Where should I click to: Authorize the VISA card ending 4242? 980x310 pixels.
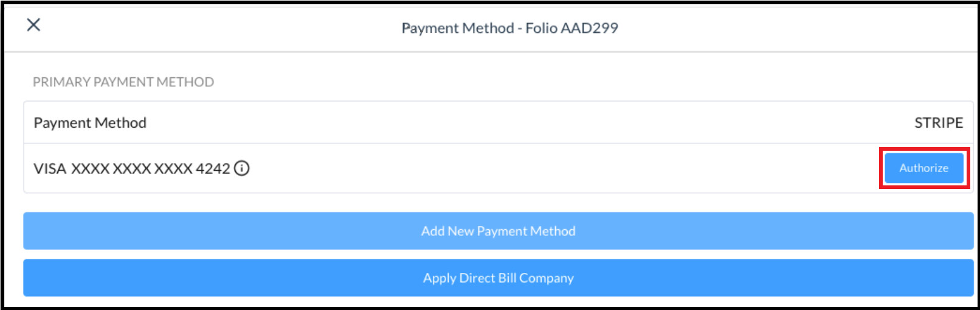pyautogui.click(x=923, y=168)
